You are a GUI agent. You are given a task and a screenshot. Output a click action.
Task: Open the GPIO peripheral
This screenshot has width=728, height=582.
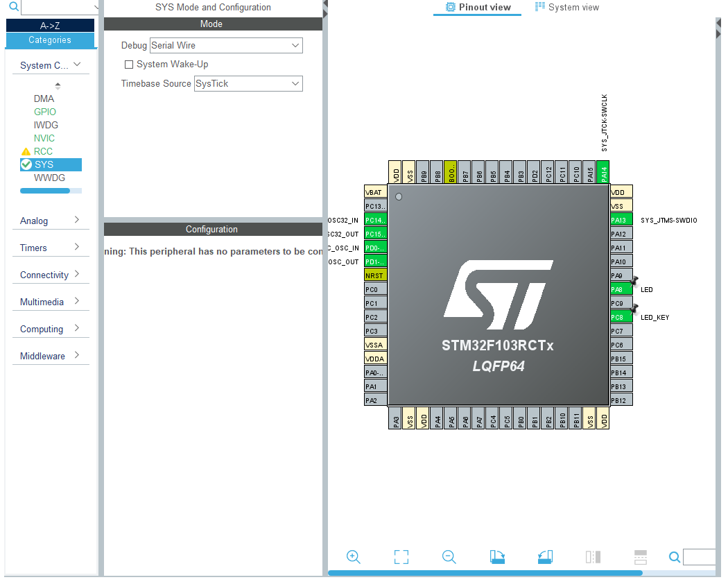pos(45,112)
